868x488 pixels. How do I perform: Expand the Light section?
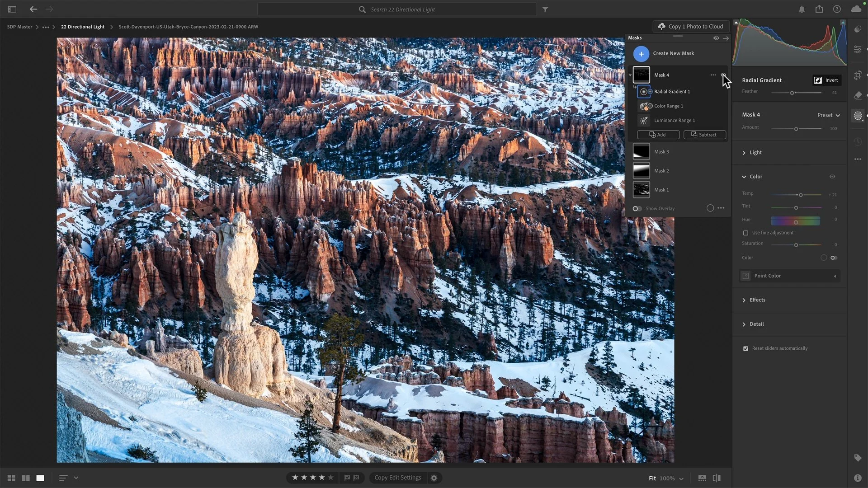click(x=755, y=153)
